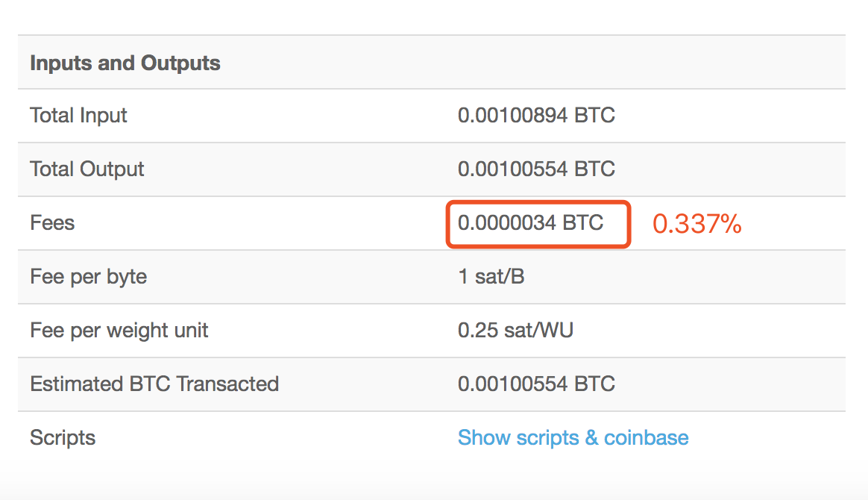
Task: Click the red 0.337% annotation
Action: tap(697, 224)
